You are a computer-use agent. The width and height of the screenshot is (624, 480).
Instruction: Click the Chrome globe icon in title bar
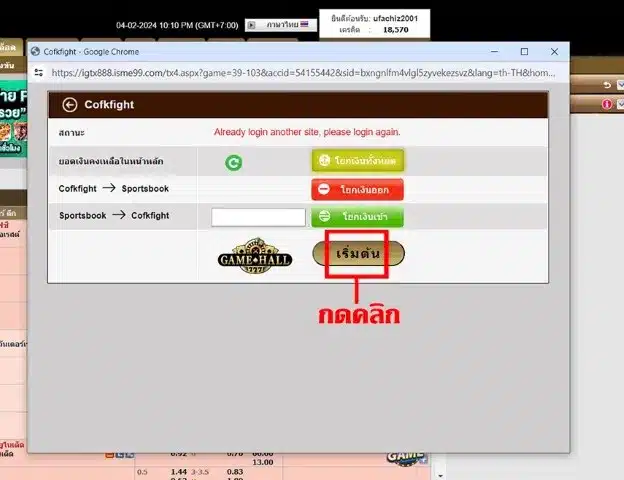35,51
